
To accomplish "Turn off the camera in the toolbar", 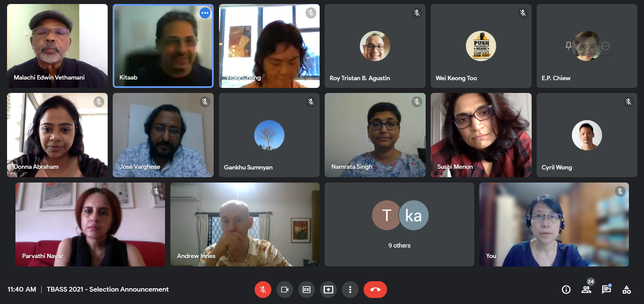I will [x=284, y=290].
